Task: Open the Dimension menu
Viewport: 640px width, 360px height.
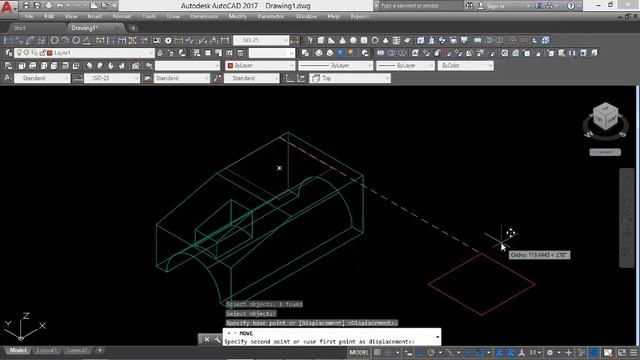Action: click(x=204, y=17)
